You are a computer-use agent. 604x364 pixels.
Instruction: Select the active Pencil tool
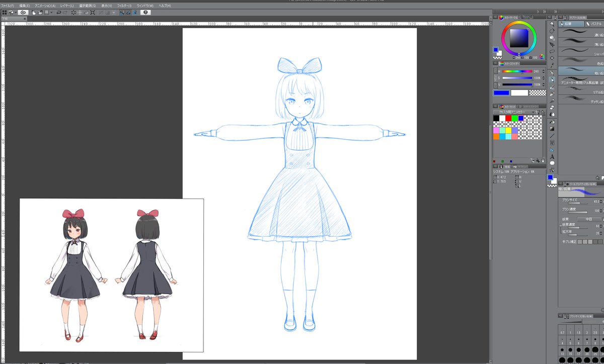click(552, 79)
